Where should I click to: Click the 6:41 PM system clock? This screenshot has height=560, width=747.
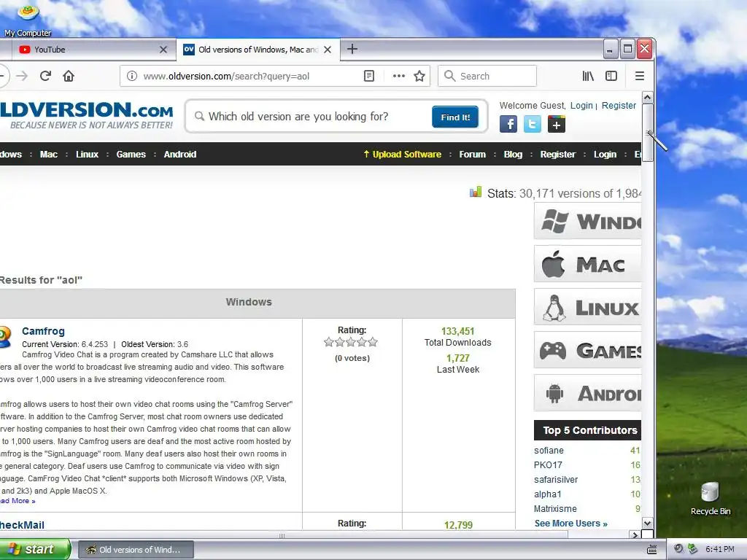(720, 549)
